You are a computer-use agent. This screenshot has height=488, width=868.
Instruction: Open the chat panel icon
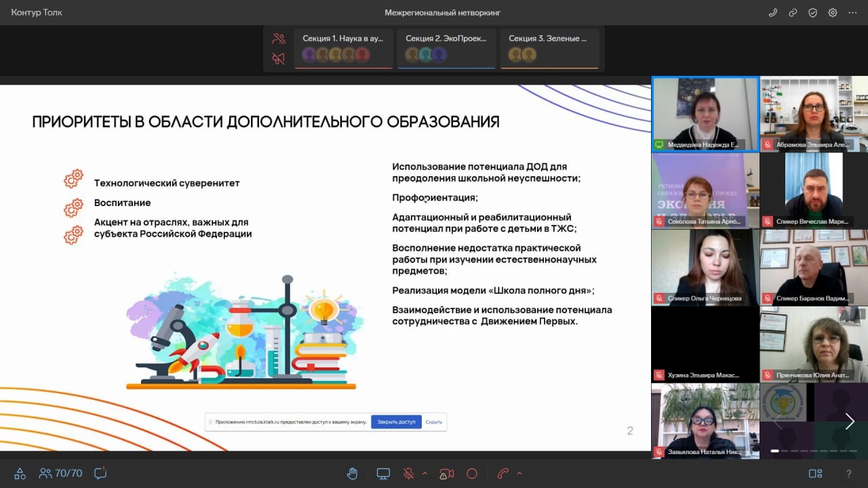coord(100,473)
